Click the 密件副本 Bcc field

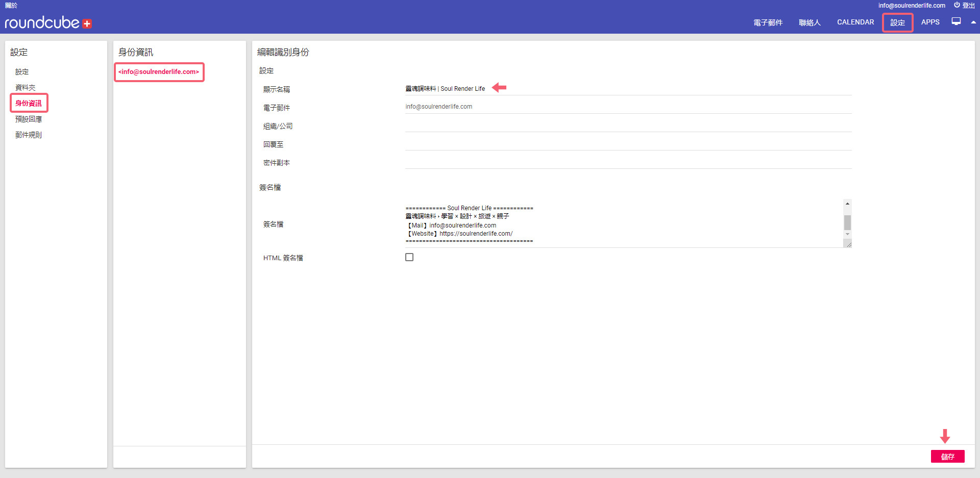click(x=628, y=162)
